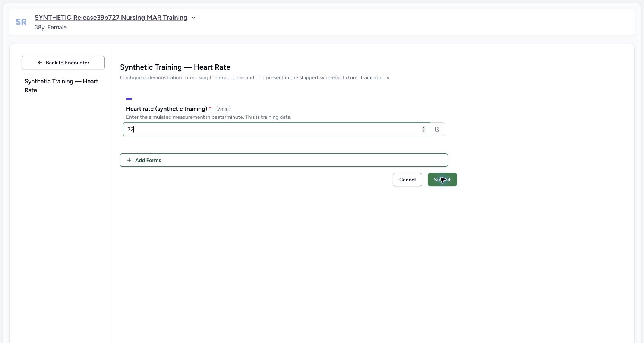Click the '38y, Female' patient details text
This screenshot has height=343, width=644.
click(x=51, y=27)
